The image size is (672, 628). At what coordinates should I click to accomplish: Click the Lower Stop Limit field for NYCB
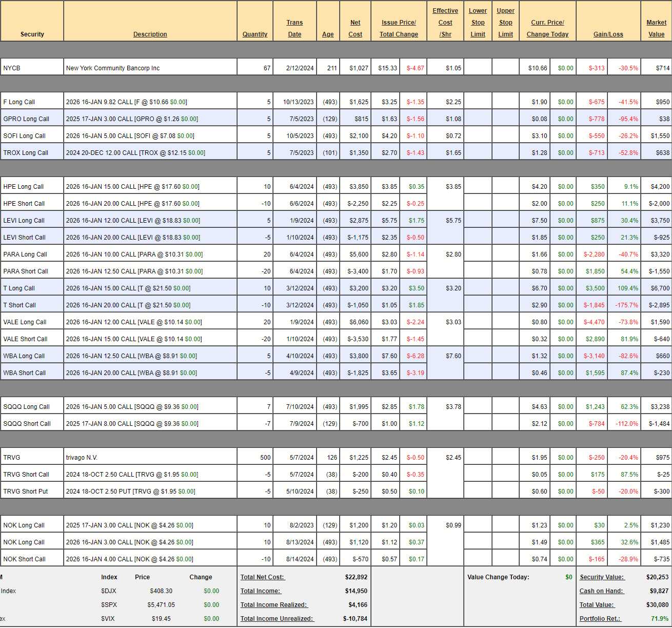[x=478, y=68]
